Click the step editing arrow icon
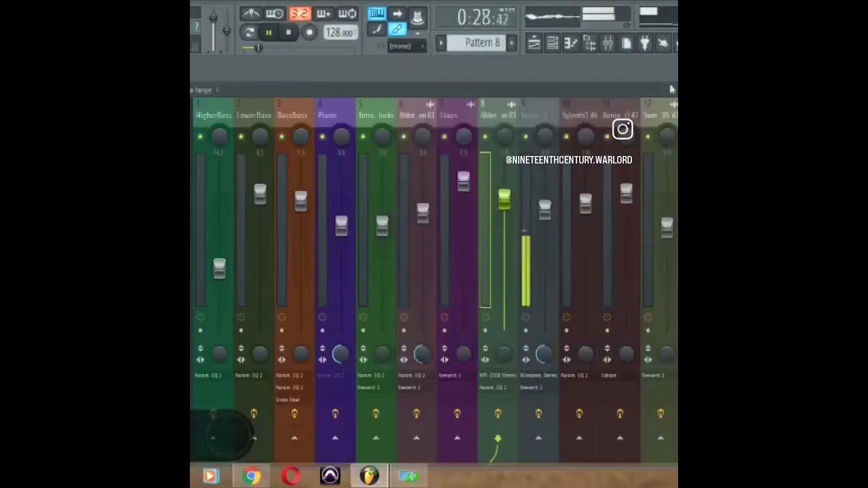Screen dimensions: 868x488 [x=397, y=14]
